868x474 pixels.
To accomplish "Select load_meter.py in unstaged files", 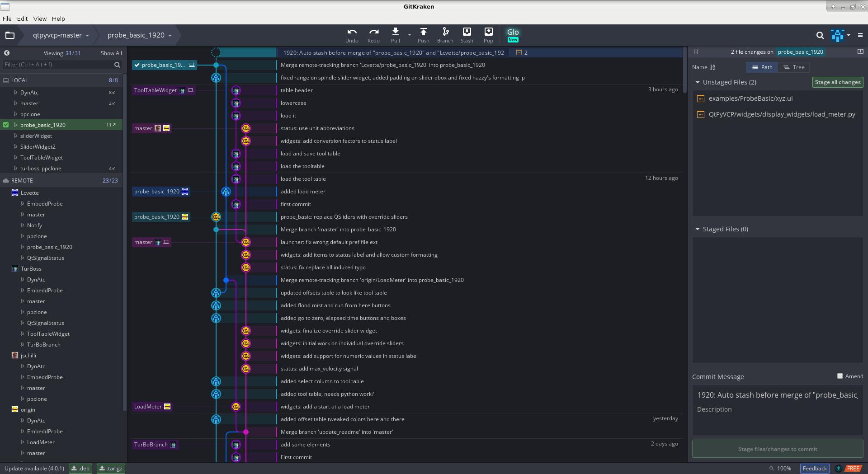I will [778, 114].
